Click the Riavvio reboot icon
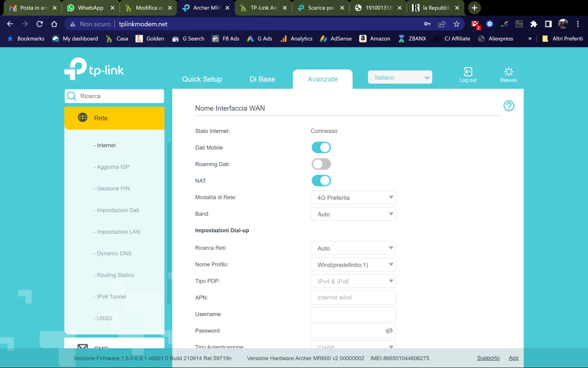 (x=508, y=72)
